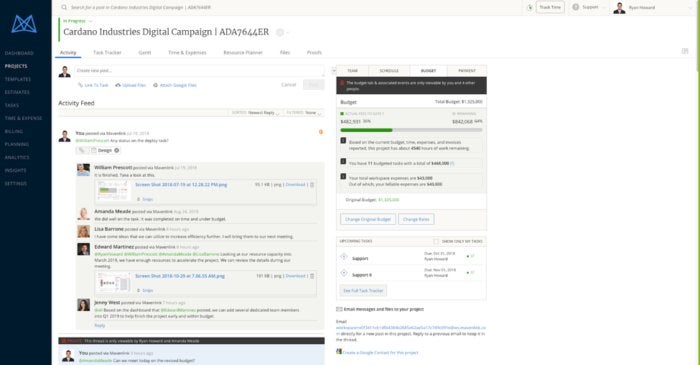
Task: Click the envelope icon by Email messages
Action: coord(339,309)
